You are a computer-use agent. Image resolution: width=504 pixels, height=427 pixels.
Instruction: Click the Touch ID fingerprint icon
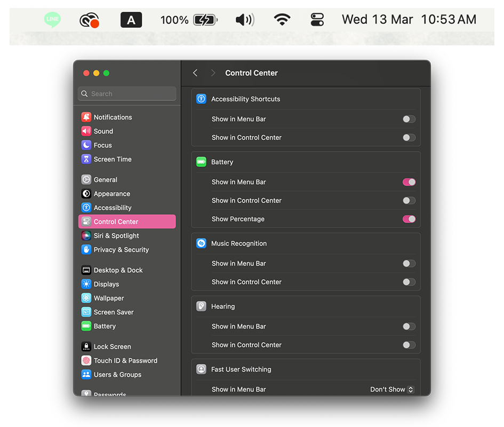pyautogui.click(x=86, y=360)
